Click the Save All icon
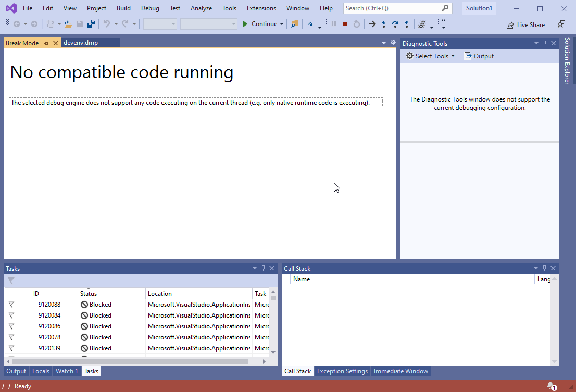 (91, 24)
